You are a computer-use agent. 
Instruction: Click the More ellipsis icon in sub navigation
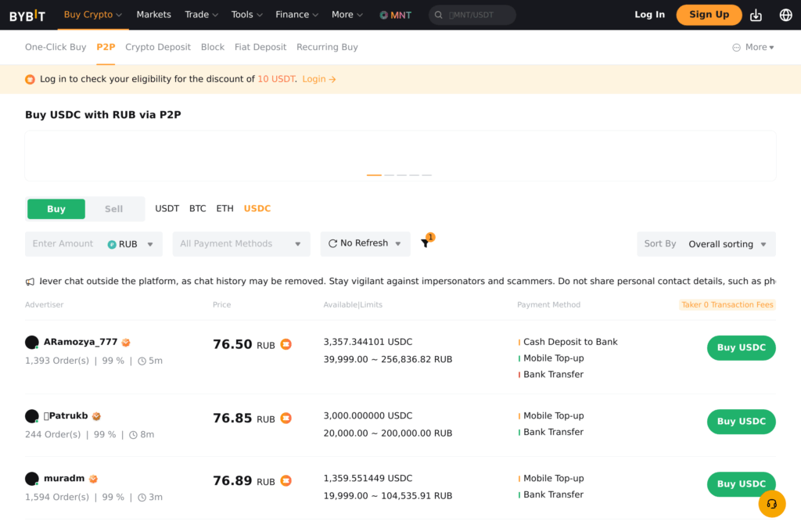[736, 48]
